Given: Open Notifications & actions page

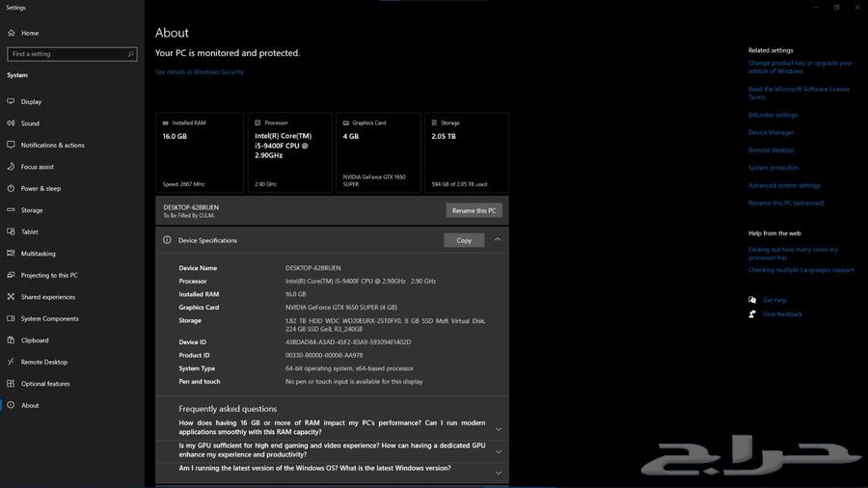Looking at the screenshot, I should click(52, 145).
